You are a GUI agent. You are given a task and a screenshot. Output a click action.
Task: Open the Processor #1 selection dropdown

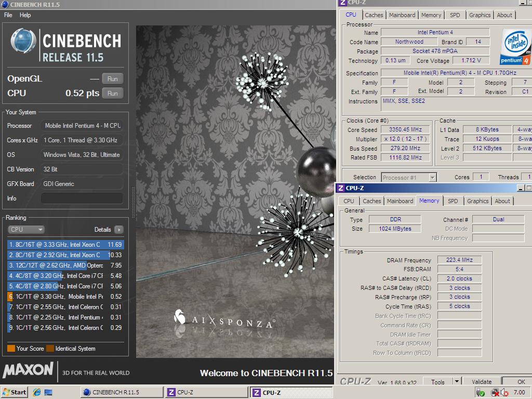409,178
